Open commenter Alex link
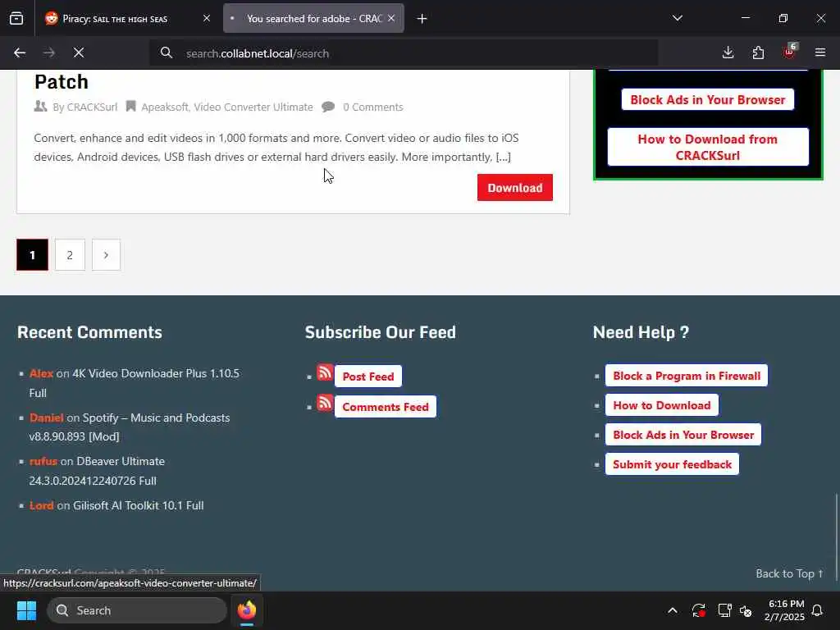Screen dimensions: 840x630 [x=41, y=373]
